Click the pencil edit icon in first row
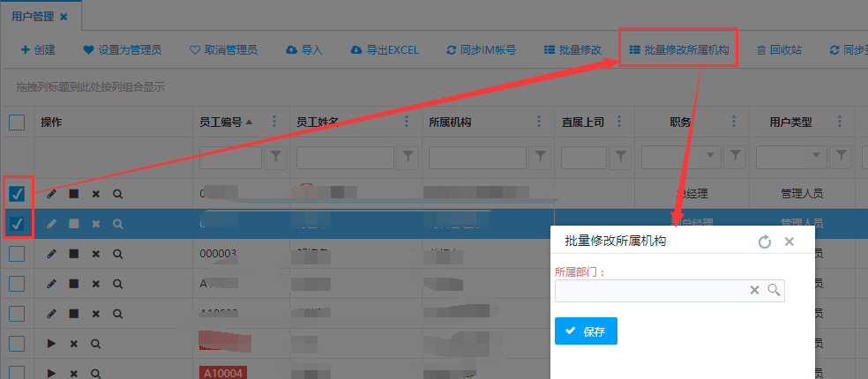This screenshot has height=379, width=868. [x=52, y=194]
